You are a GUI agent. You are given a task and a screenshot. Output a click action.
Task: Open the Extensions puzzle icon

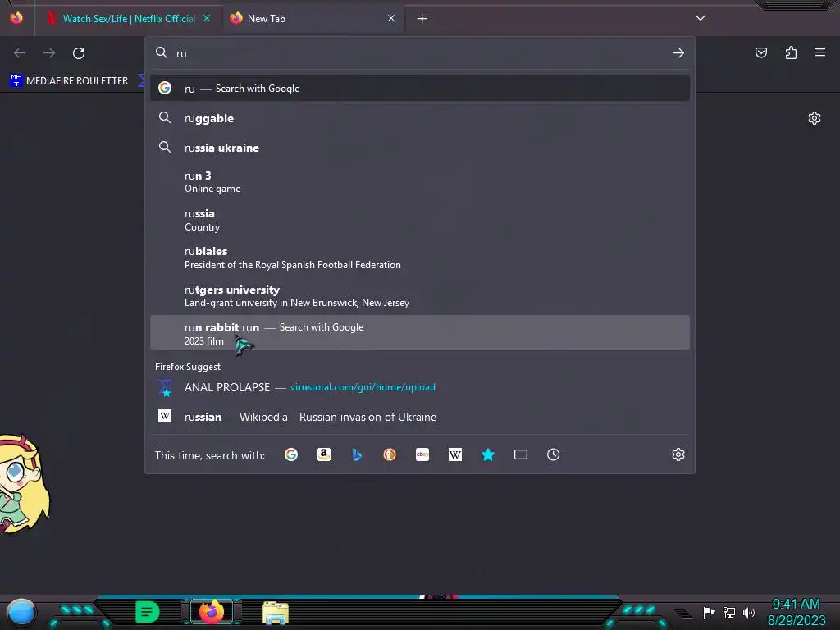(x=791, y=52)
